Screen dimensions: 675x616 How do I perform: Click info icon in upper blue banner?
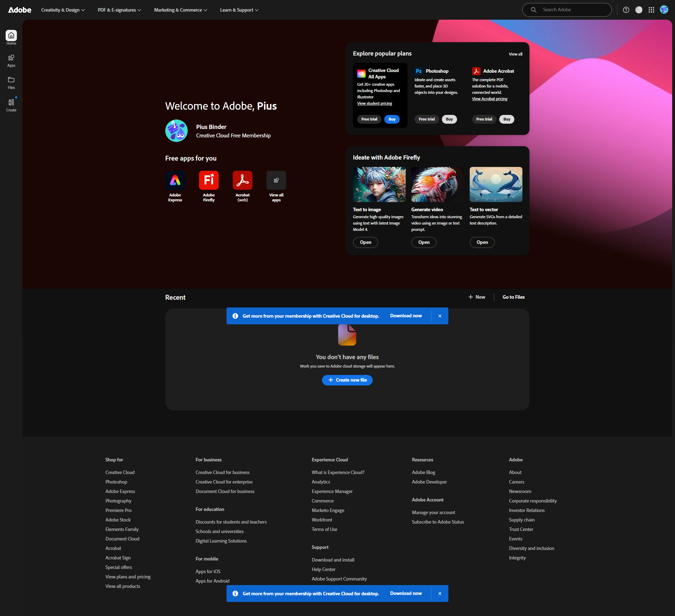coord(235,316)
